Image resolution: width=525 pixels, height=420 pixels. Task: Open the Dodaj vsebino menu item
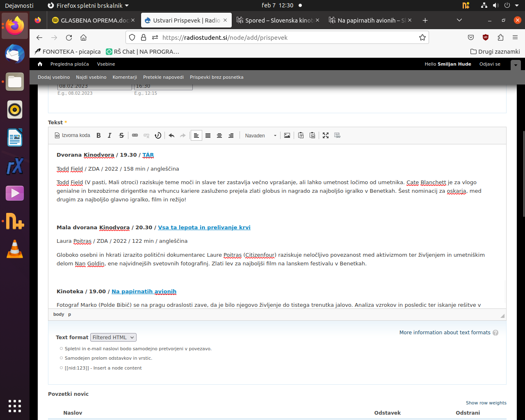click(54, 77)
